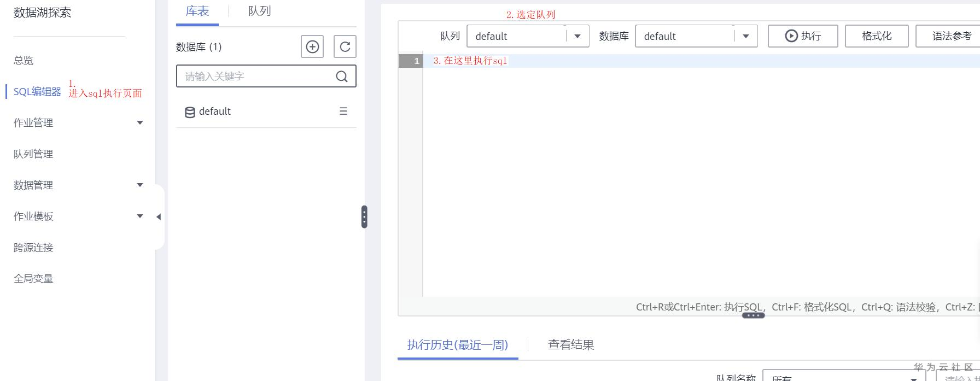Image resolution: width=980 pixels, height=381 pixels.
Task: Open 跨源连接 in sidebar
Action: 33,247
